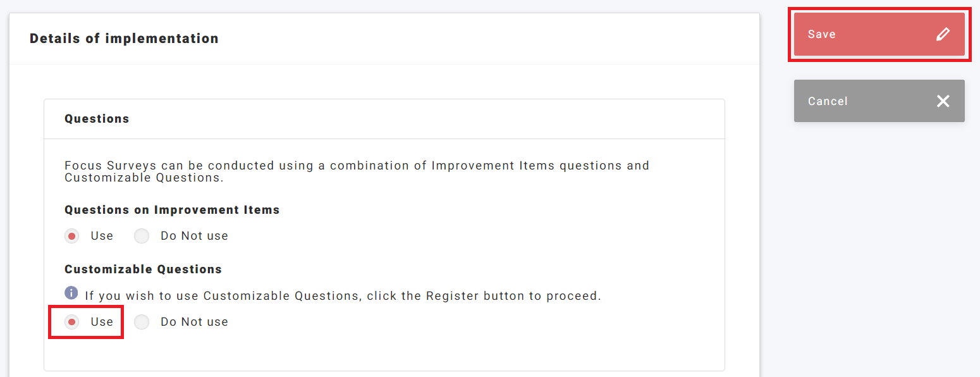Click the blue info icon beside Register hint

click(71, 293)
